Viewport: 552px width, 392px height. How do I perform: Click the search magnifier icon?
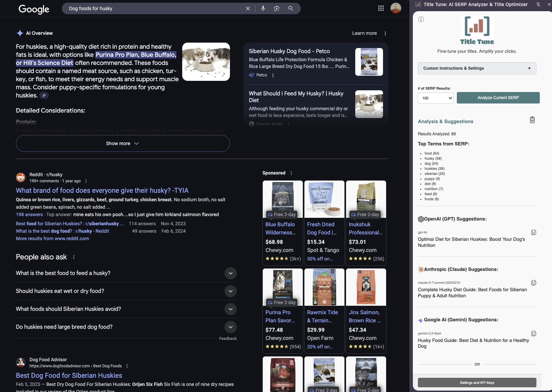pyautogui.click(x=291, y=8)
